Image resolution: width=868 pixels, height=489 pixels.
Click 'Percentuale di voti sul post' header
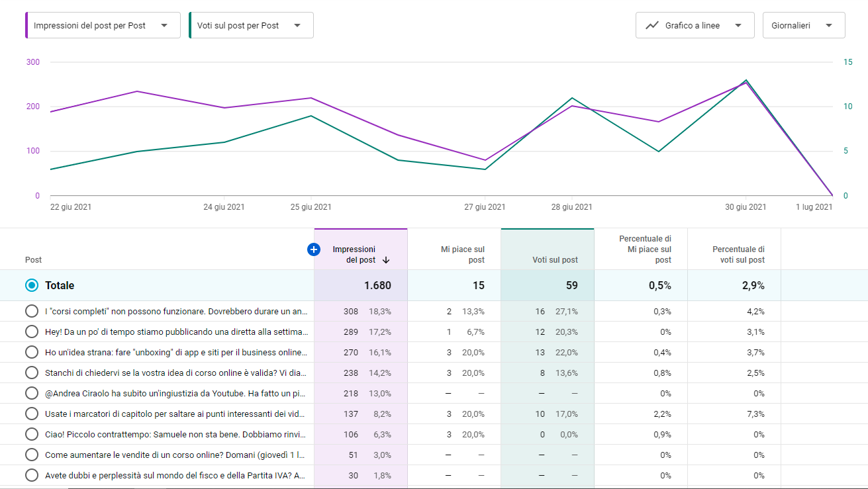coord(738,255)
